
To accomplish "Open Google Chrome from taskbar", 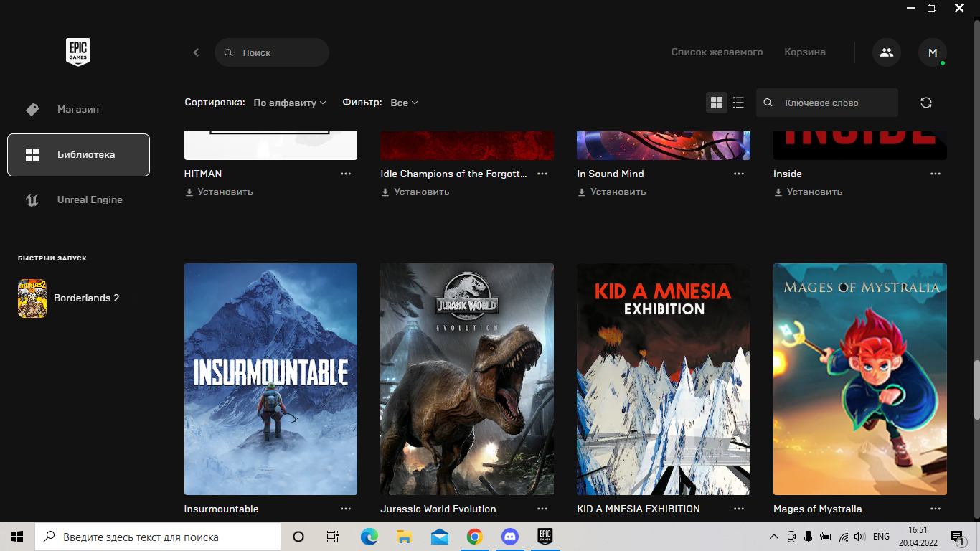I will click(474, 537).
